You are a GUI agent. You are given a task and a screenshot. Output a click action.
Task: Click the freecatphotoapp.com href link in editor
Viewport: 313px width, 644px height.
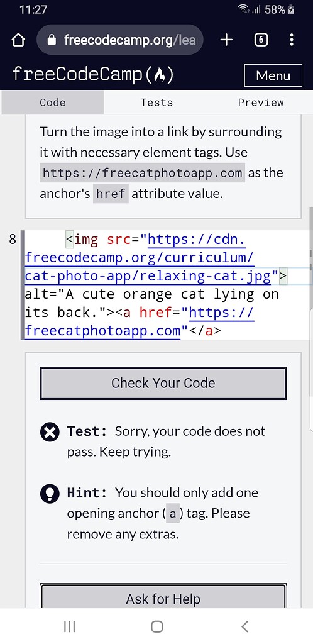click(140, 321)
